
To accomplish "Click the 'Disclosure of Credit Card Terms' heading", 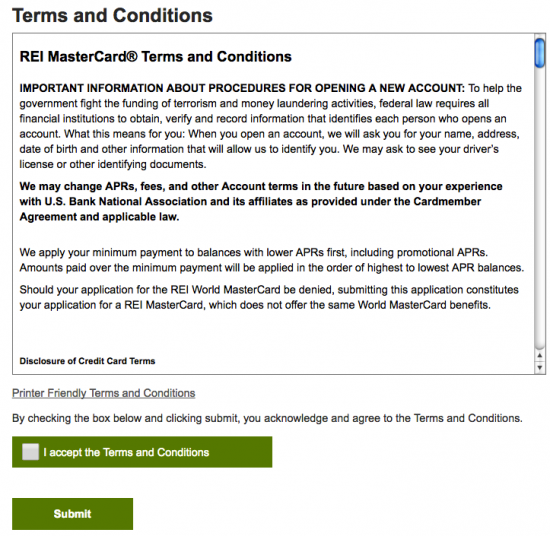I will (x=87, y=361).
